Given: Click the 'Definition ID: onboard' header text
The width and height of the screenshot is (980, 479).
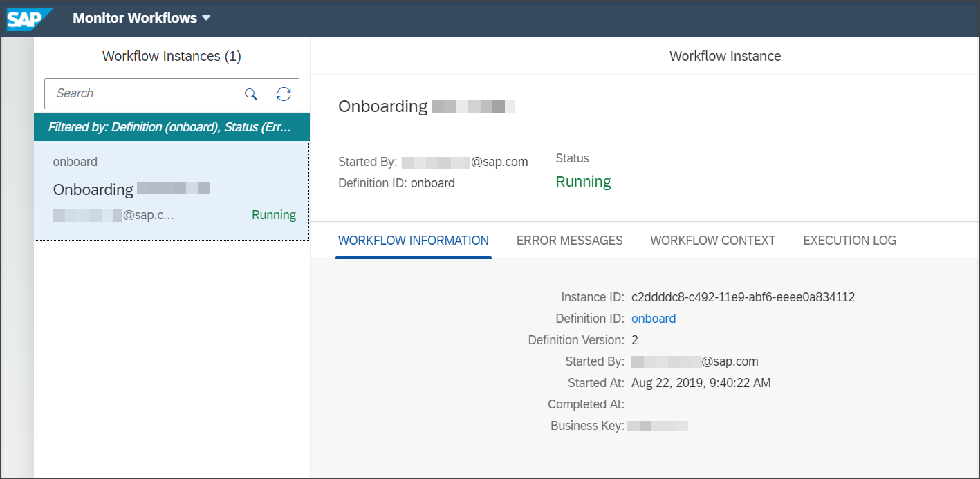Looking at the screenshot, I should [x=397, y=183].
